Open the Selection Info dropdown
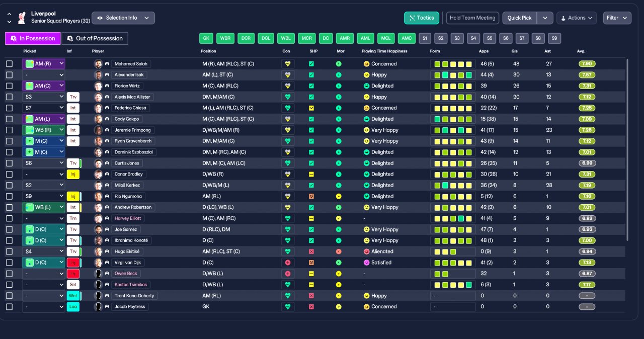Screen dimensions: 644x339 click(123, 18)
